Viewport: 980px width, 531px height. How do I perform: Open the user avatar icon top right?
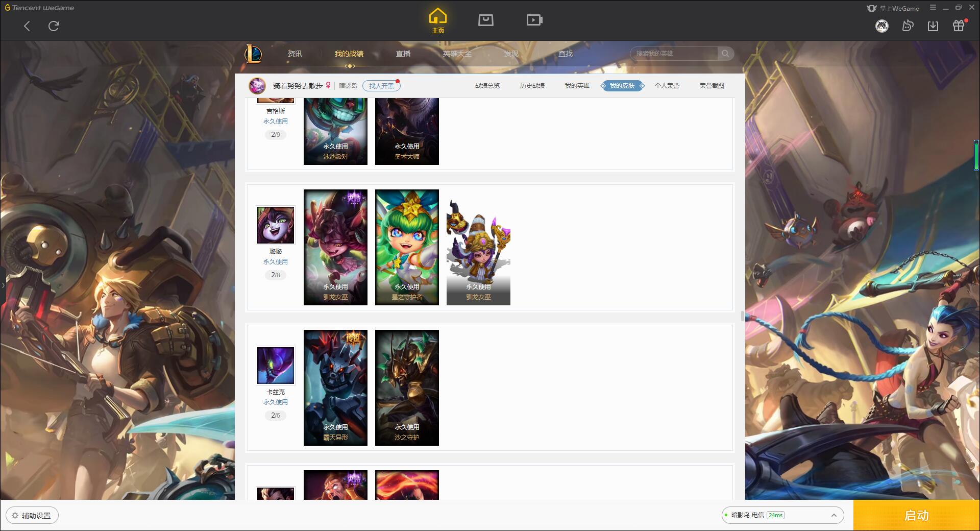[x=882, y=26]
